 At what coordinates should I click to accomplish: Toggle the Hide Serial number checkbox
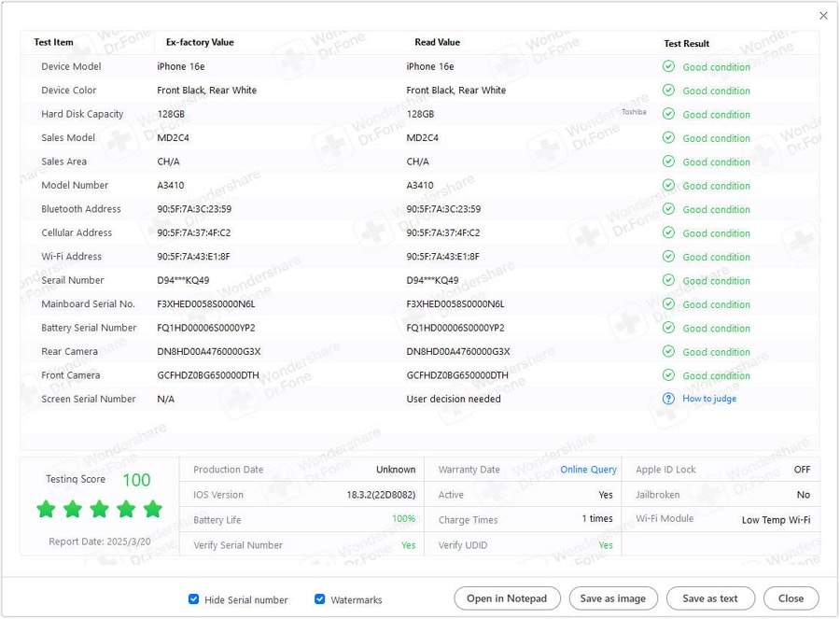[x=194, y=599]
